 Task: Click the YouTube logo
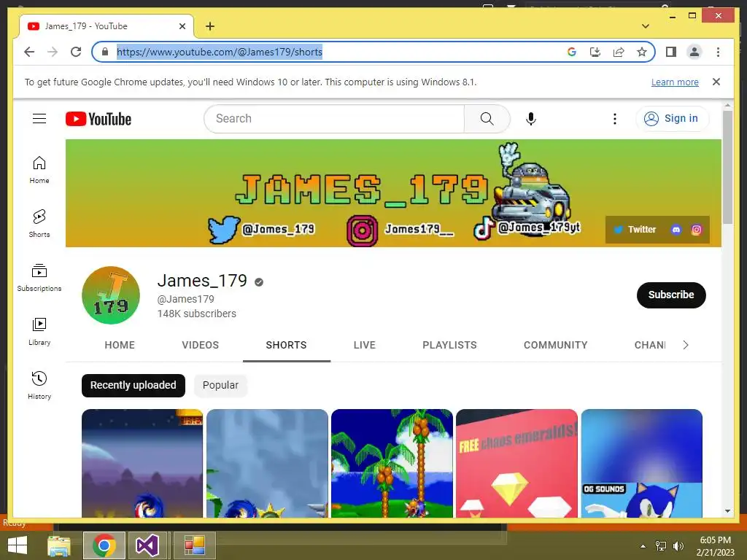[x=98, y=119]
